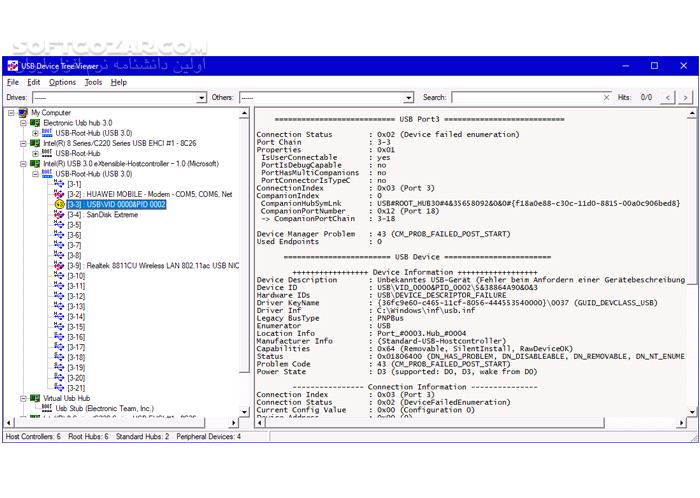Image resolution: width=700 pixels, height=498 pixels.
Task: Click the USB port icon for [3-6]
Action: pos(59,235)
